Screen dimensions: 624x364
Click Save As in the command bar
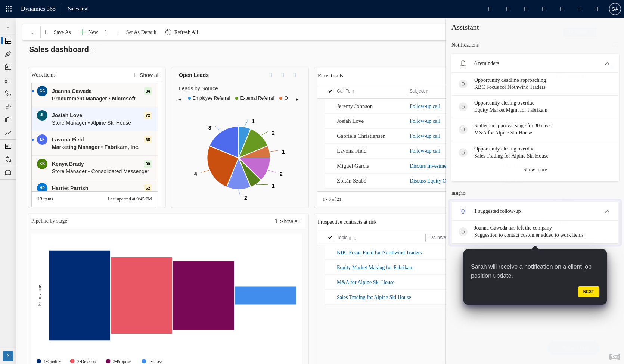(x=62, y=32)
